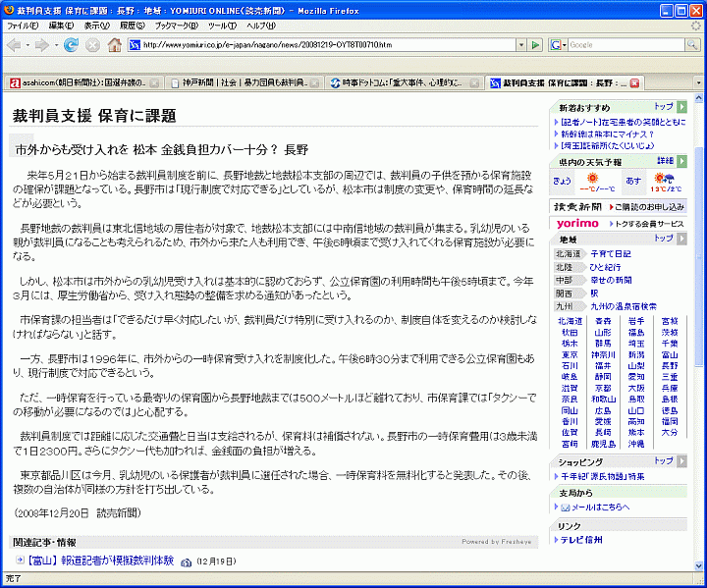This screenshot has width=707, height=588.
Task: Open the URL history dropdown arrow
Action: 520,45
